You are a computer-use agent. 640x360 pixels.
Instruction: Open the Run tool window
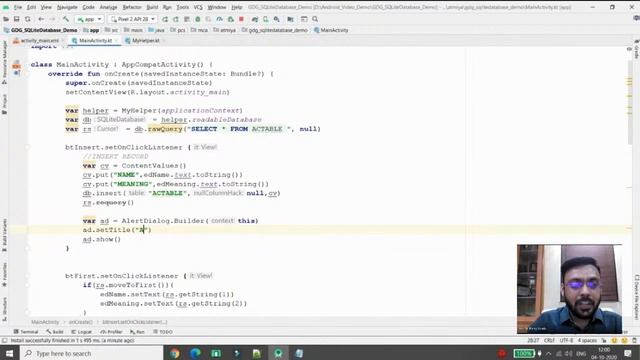tap(137, 332)
